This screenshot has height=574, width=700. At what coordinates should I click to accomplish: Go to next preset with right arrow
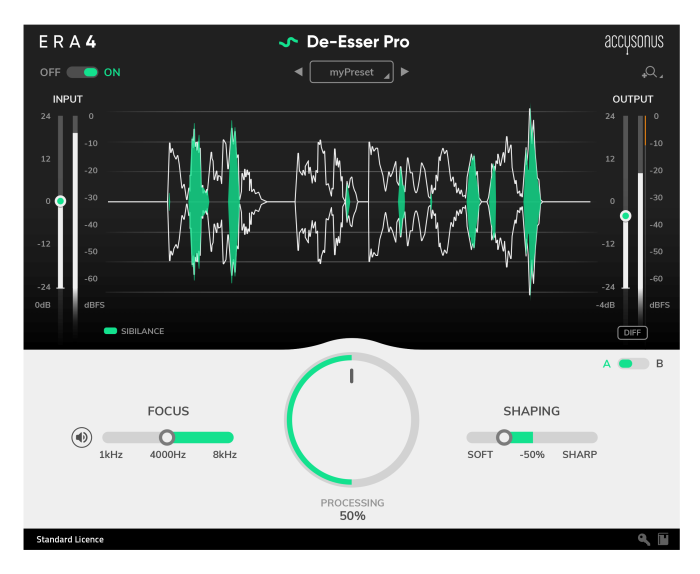pos(405,72)
